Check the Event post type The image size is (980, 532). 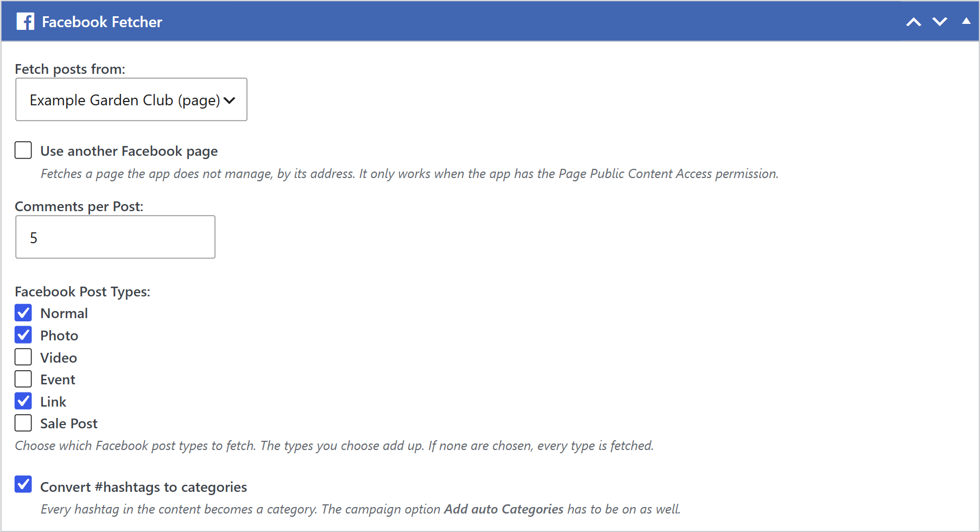(x=23, y=379)
